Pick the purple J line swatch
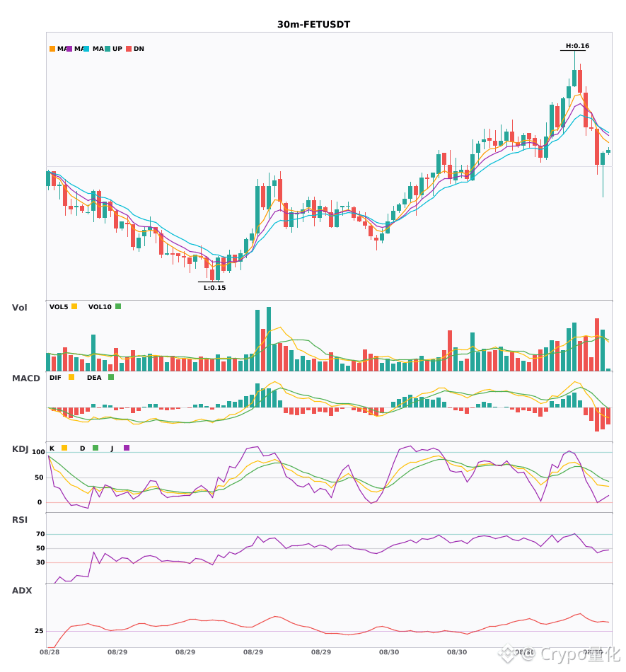626x672 pixels. (x=127, y=448)
